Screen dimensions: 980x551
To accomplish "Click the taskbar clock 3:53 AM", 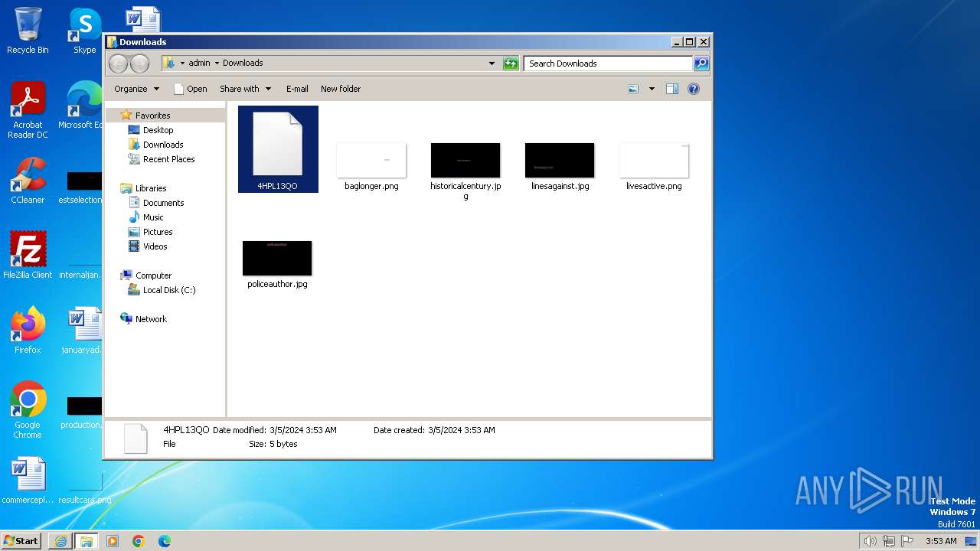I will (941, 541).
